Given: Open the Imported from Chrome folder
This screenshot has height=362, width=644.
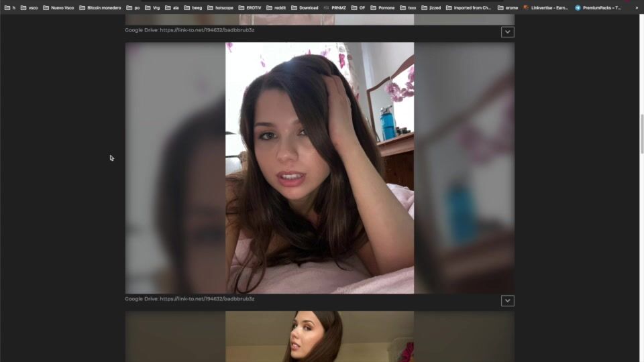Looking at the screenshot, I should pos(468,7).
